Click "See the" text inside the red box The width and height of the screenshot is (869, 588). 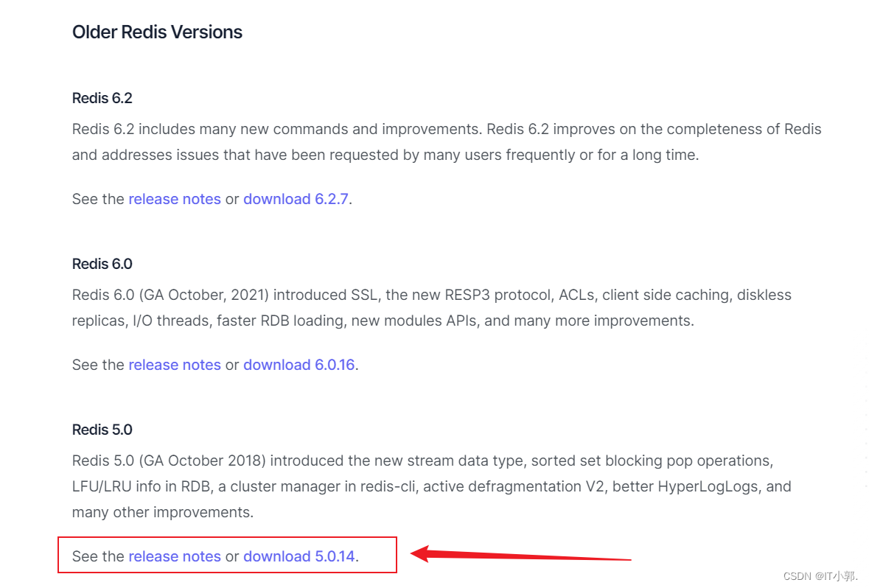98,556
